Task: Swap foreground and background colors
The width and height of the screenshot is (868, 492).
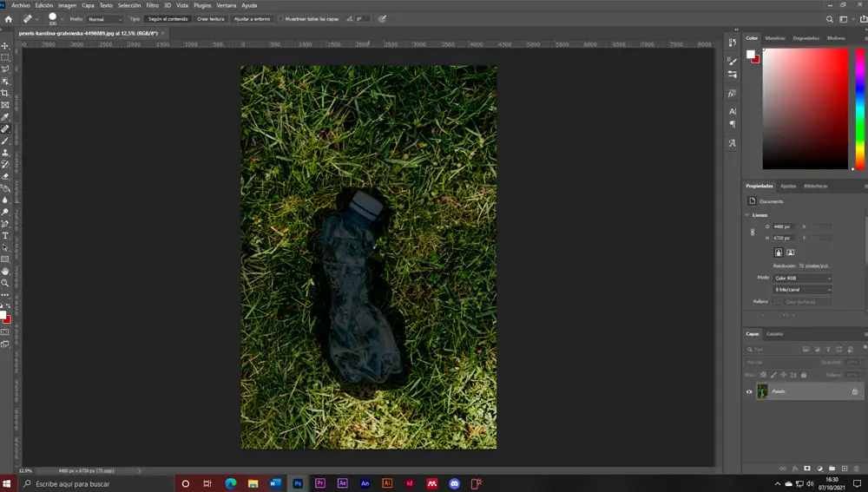Action: click(8, 305)
